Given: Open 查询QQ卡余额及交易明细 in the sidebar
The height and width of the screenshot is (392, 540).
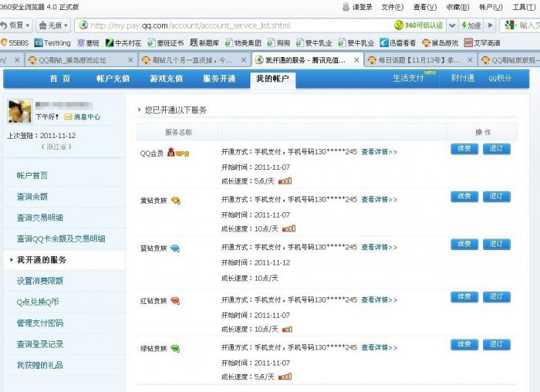Looking at the screenshot, I should click(61, 238).
